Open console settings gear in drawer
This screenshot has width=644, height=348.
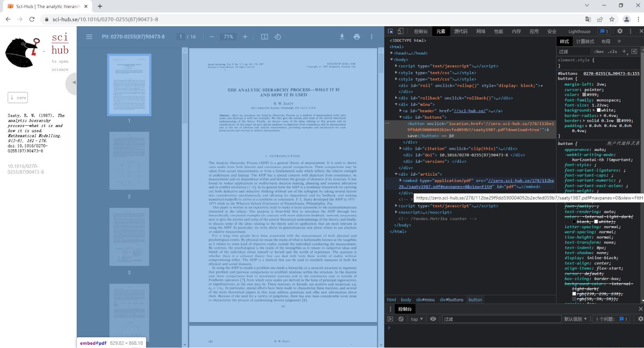(640, 319)
